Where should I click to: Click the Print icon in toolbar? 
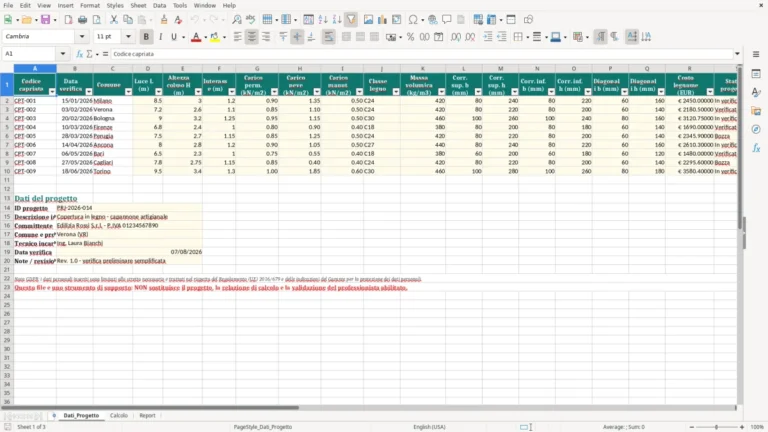point(82,20)
